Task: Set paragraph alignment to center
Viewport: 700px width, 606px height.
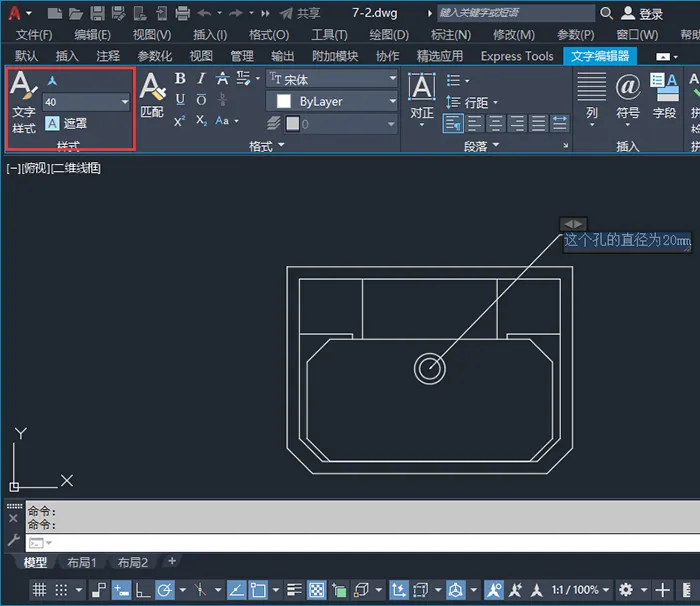Action: [496, 123]
